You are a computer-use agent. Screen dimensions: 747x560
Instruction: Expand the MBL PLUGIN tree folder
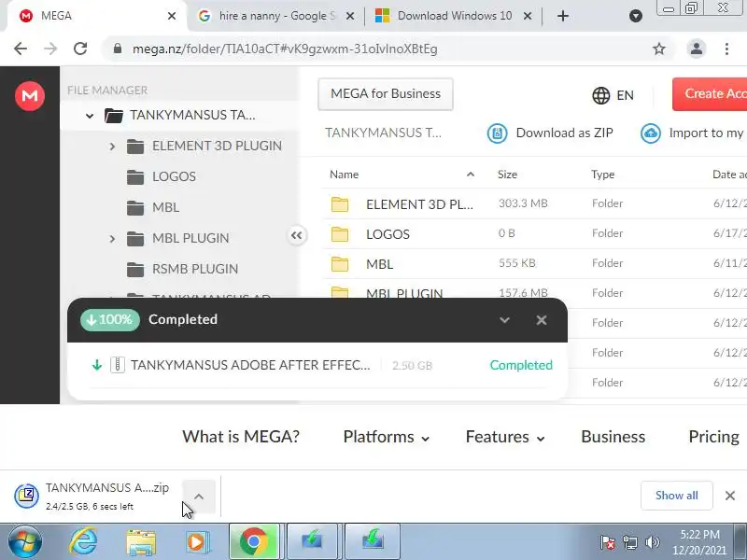point(112,238)
